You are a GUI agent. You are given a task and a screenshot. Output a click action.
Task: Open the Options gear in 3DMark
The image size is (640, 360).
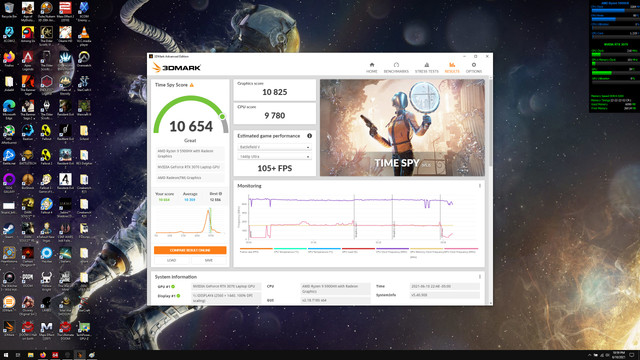point(474,68)
